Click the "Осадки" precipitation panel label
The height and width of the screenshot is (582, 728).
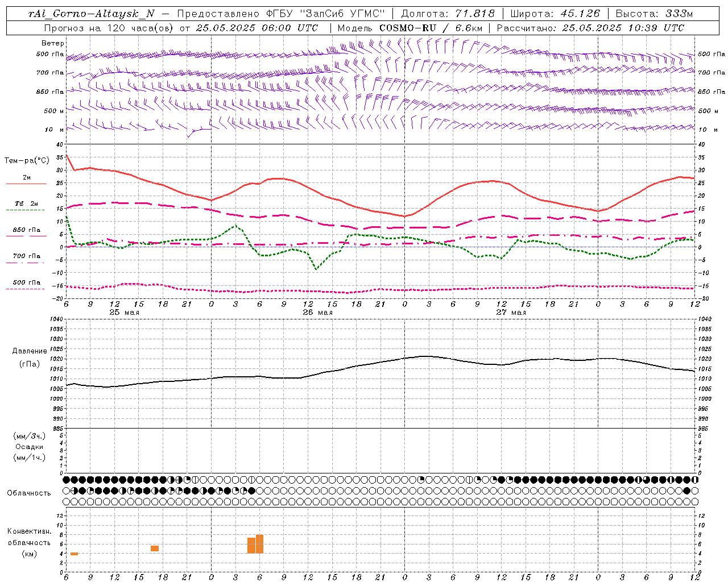pos(30,447)
